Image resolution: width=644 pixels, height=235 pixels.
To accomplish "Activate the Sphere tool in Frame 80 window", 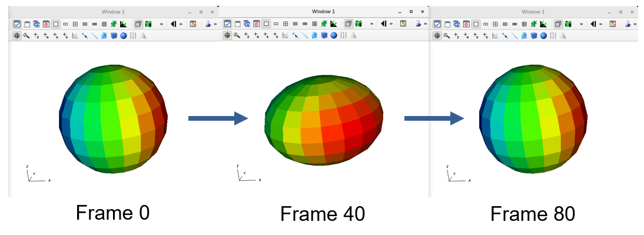I will [544, 36].
